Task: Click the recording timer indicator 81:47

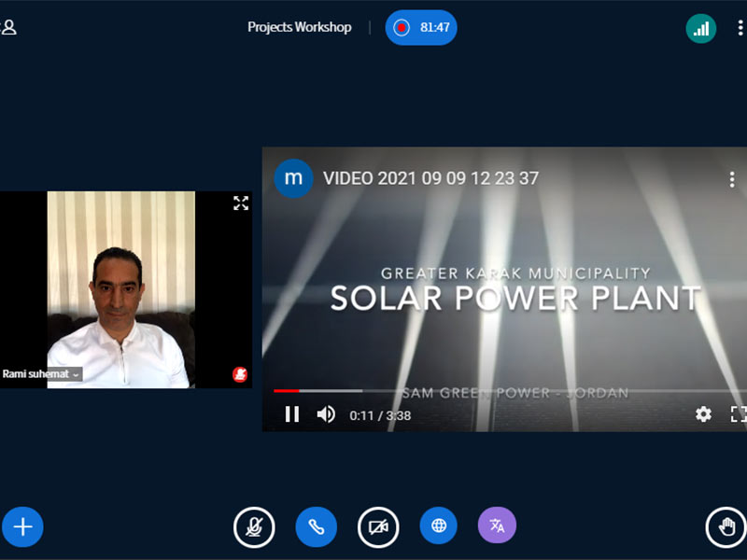Action: tap(421, 28)
